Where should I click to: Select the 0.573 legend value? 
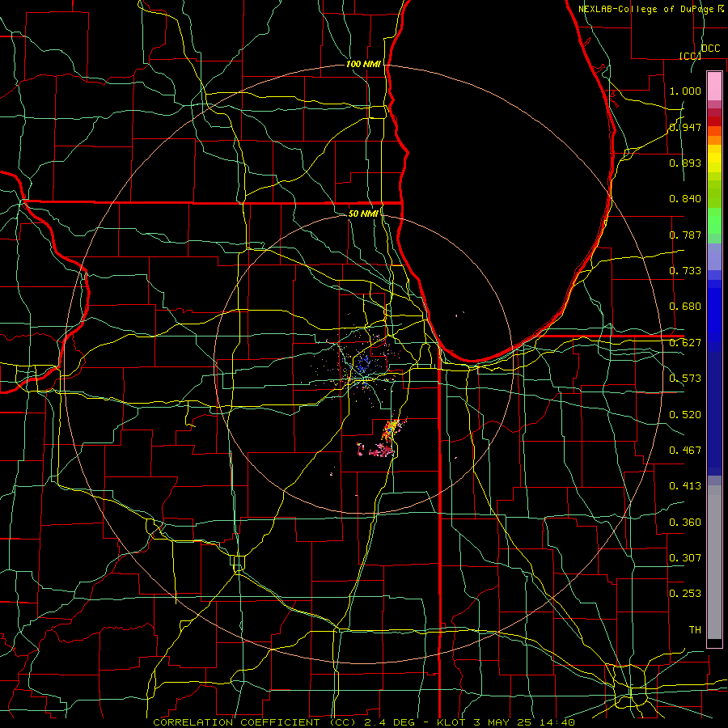pyautogui.click(x=685, y=379)
